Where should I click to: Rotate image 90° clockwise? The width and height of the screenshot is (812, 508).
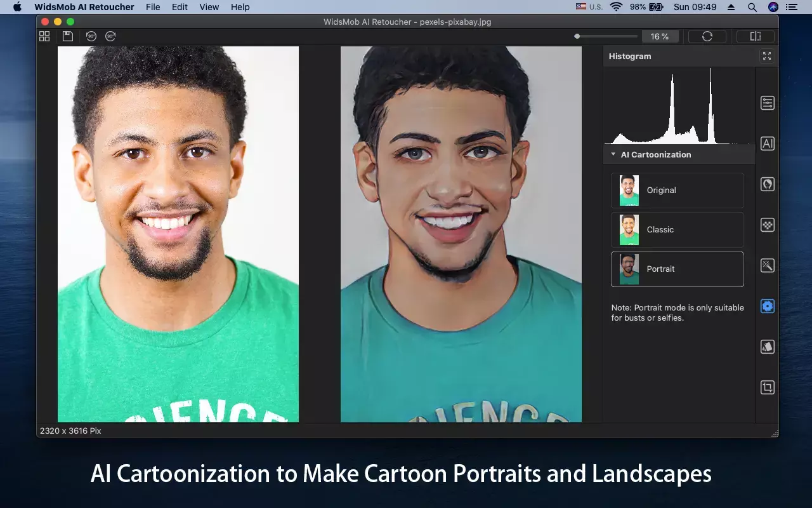point(110,37)
